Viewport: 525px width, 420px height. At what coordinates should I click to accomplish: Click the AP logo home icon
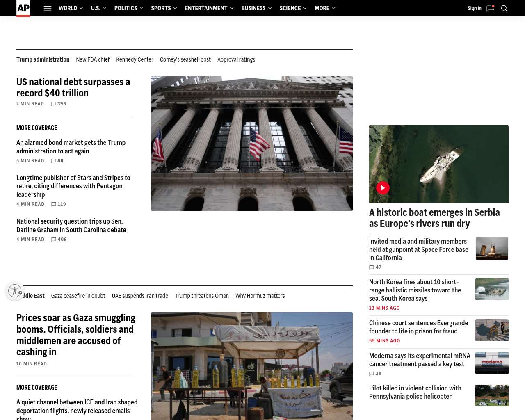(x=23, y=8)
